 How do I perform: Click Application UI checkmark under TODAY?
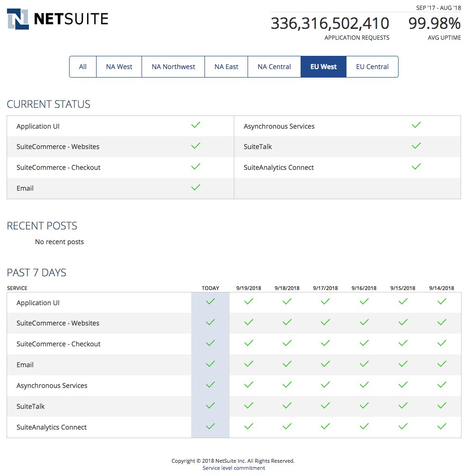coord(211,301)
